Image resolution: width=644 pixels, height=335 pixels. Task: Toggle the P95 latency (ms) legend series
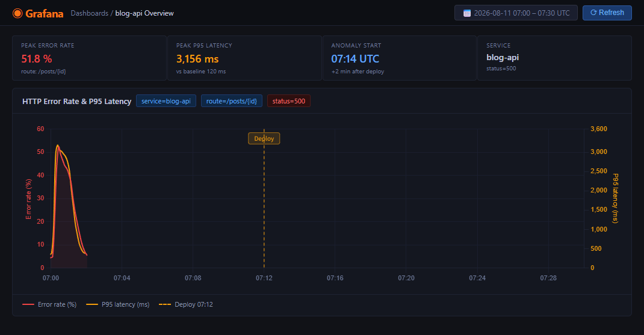click(118, 304)
